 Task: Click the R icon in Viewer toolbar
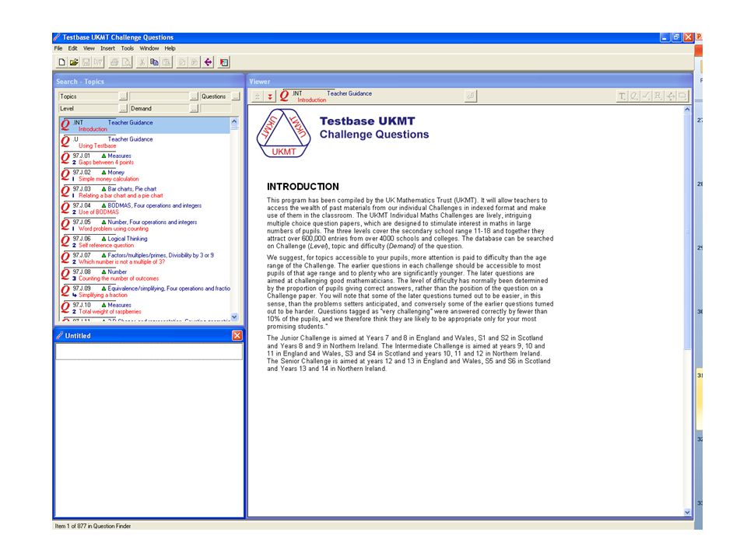pyautogui.click(x=658, y=96)
